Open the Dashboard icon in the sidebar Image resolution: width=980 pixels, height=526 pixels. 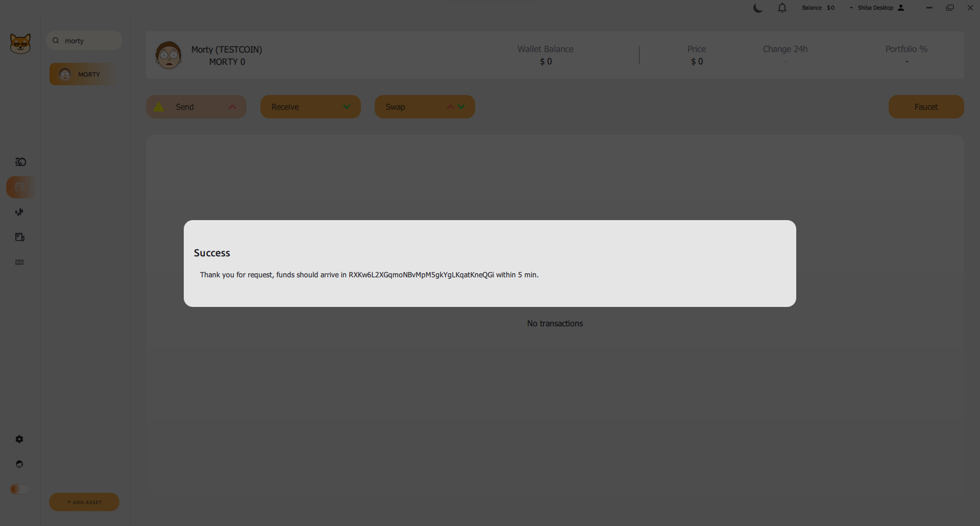pyautogui.click(x=20, y=162)
